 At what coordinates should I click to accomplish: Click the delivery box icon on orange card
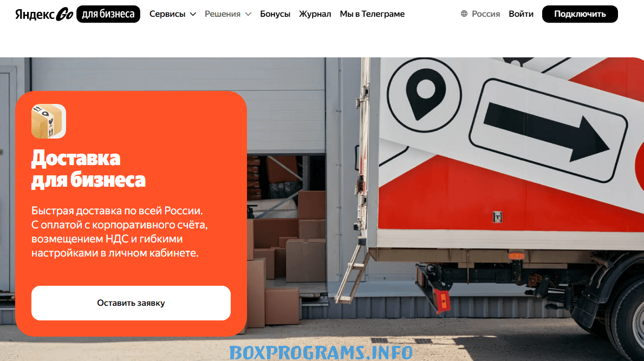pos(48,121)
